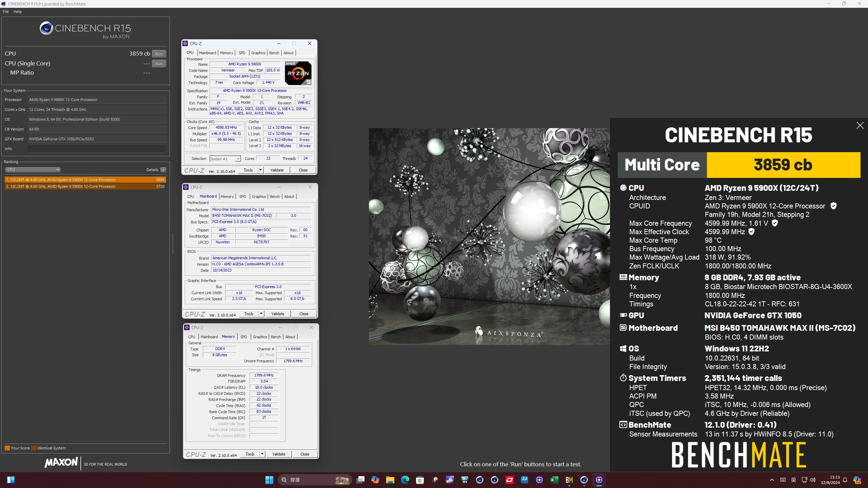Select the Graphics tab in the Mainboard CPU-Z window
This screenshot has width=868, height=488.
[x=259, y=197]
